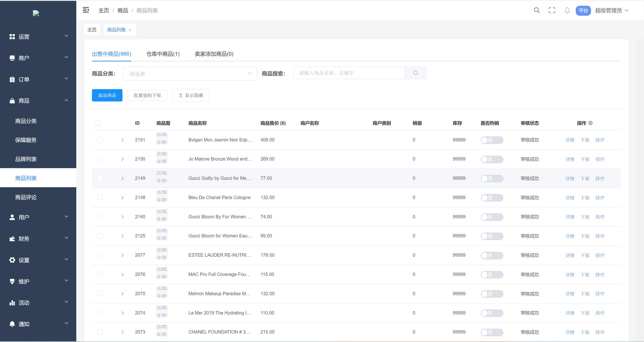Image resolution: width=644 pixels, height=342 pixels.
Task: Check the row checkbox for ID 2151
Action: tap(100, 140)
